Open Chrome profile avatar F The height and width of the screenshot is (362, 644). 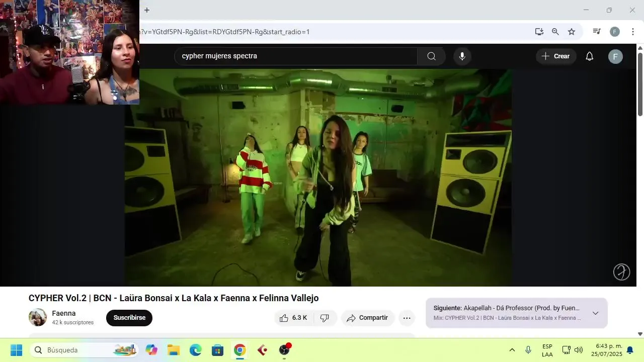click(x=615, y=32)
